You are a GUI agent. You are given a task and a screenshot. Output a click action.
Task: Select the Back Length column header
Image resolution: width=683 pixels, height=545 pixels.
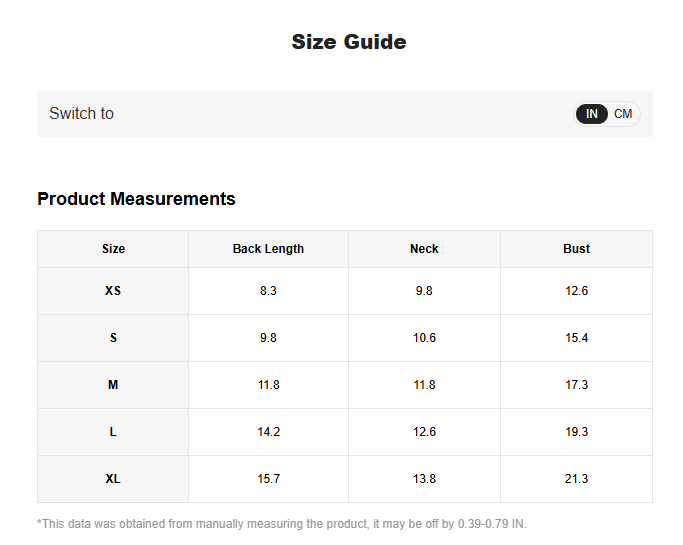pos(268,249)
